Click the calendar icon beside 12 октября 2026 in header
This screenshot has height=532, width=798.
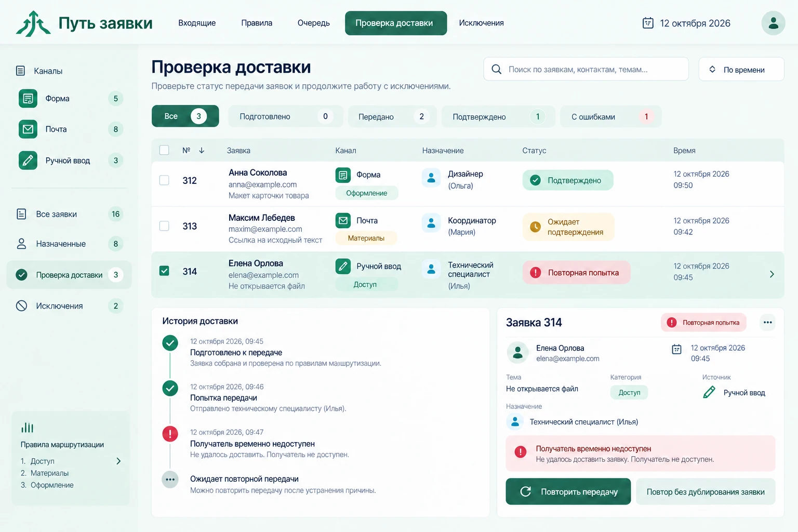[648, 23]
